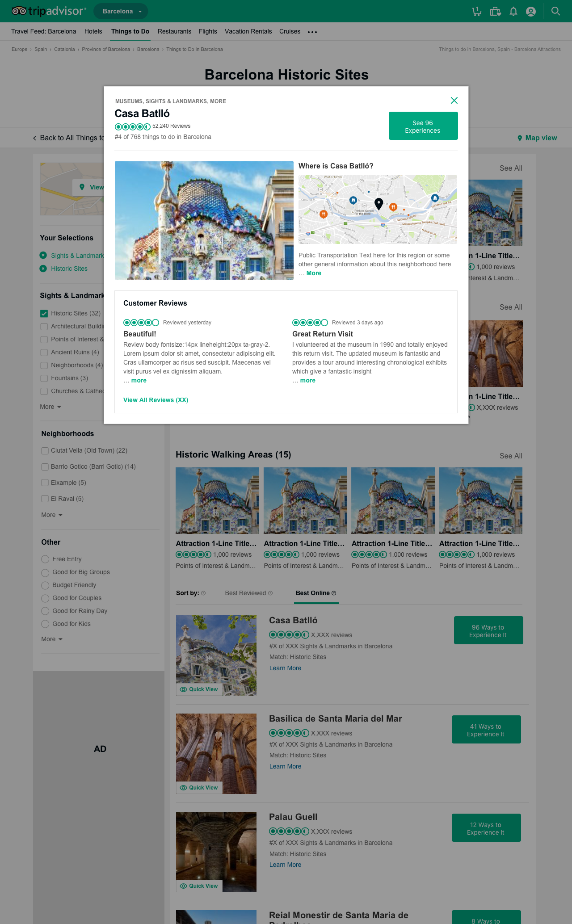The height and width of the screenshot is (924, 572).
Task: Sort by Best Reviewed
Action: coord(245,593)
